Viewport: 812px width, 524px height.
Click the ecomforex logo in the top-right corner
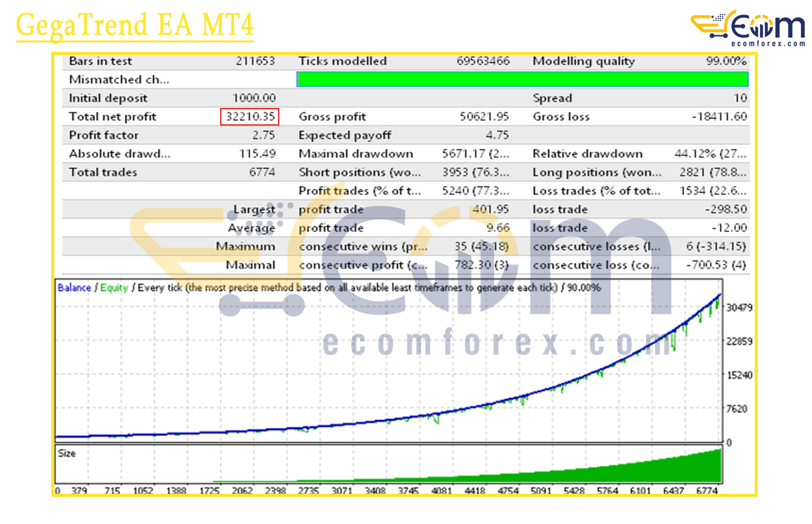click(x=748, y=28)
